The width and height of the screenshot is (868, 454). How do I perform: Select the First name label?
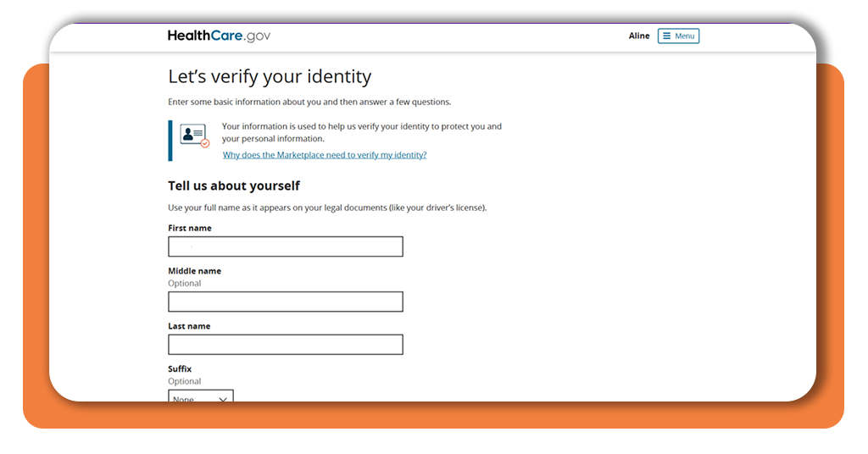tap(190, 228)
